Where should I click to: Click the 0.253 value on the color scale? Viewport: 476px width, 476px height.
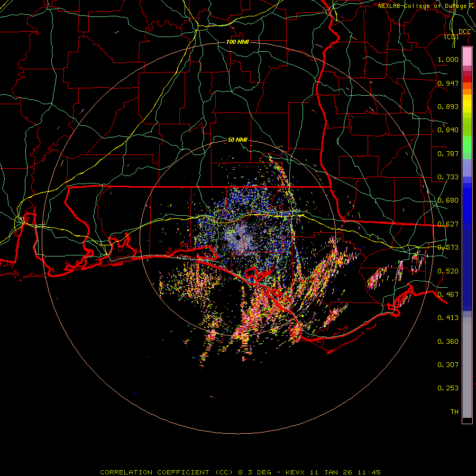click(x=448, y=388)
